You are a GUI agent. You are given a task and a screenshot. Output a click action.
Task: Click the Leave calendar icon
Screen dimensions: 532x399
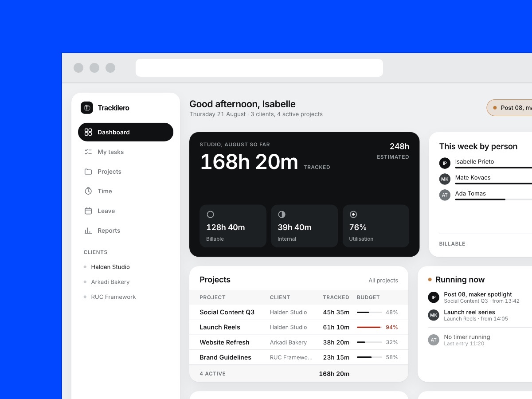88,211
